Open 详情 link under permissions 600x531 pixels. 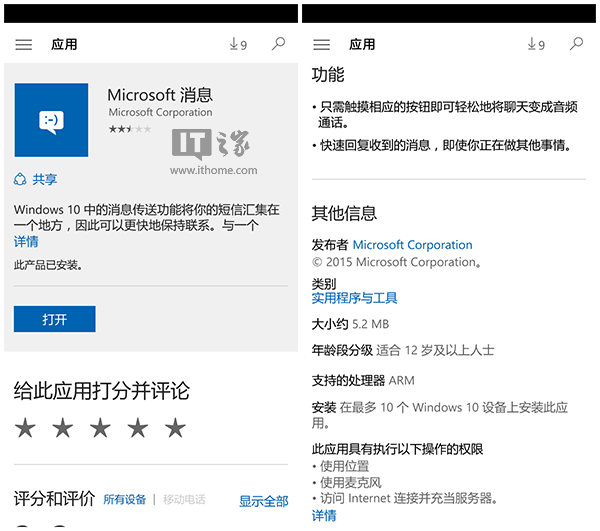pyautogui.click(x=324, y=516)
